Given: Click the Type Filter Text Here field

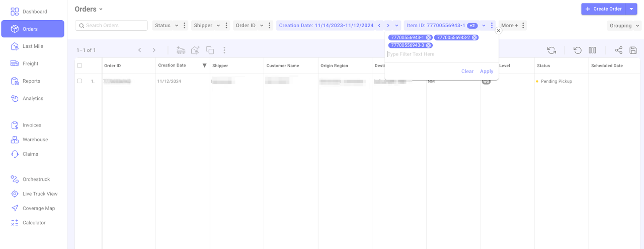Looking at the screenshot, I should tap(441, 54).
